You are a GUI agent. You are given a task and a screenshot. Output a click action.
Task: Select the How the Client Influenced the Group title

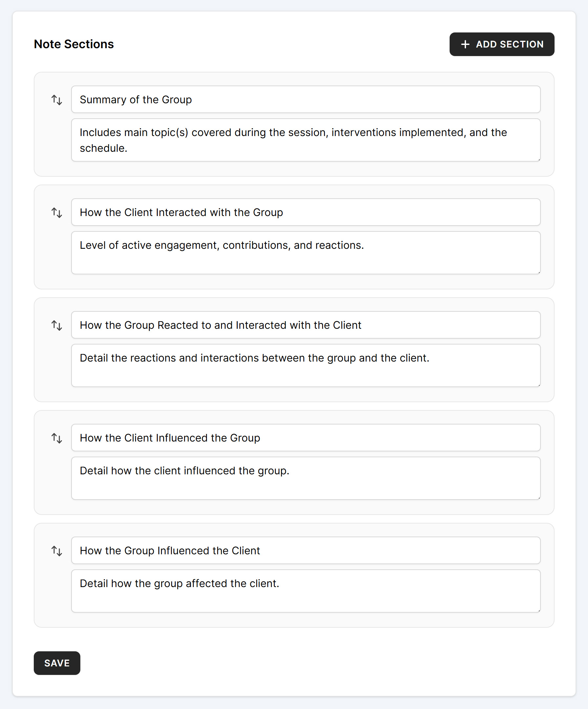[x=306, y=438]
